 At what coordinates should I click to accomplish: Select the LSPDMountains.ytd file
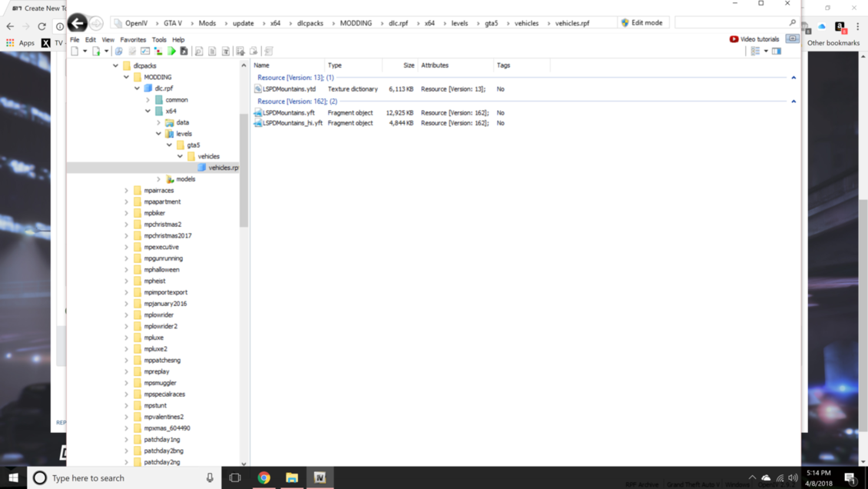289,89
